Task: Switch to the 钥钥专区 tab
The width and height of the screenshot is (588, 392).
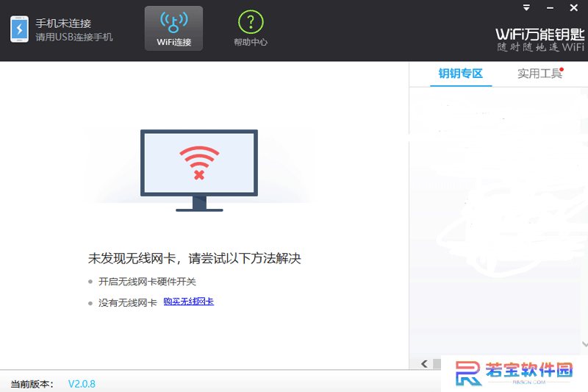Action: [461, 74]
